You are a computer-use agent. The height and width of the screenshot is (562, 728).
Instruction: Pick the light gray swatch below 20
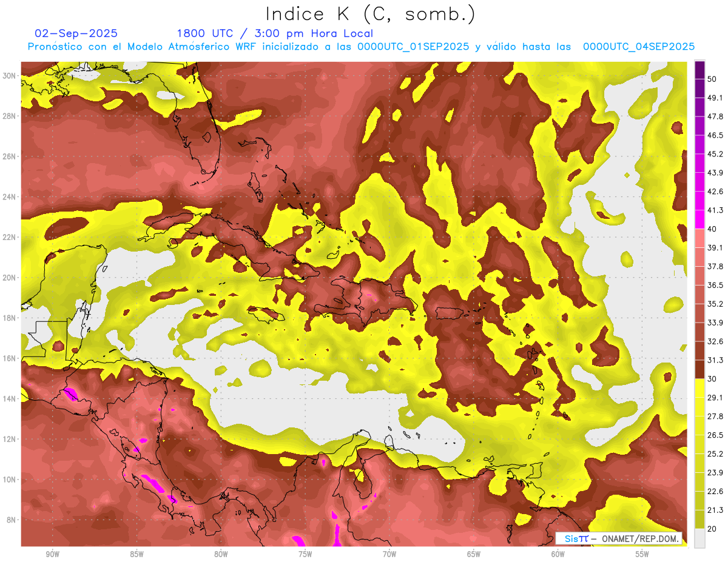point(699,538)
